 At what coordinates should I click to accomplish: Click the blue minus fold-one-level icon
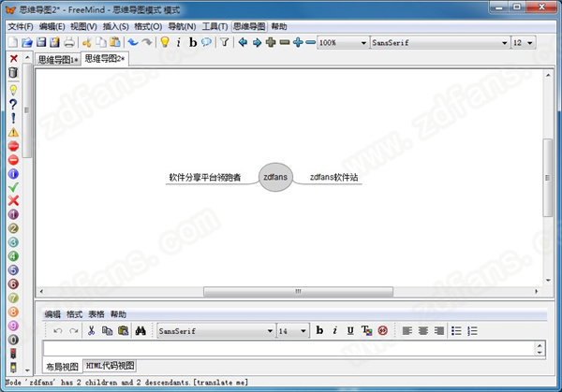tap(310, 42)
